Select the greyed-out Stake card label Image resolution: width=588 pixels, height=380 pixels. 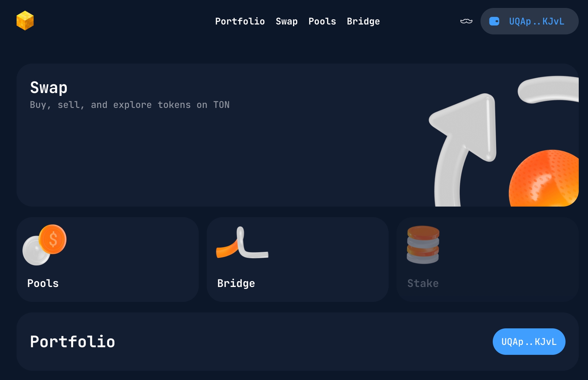coord(423,283)
